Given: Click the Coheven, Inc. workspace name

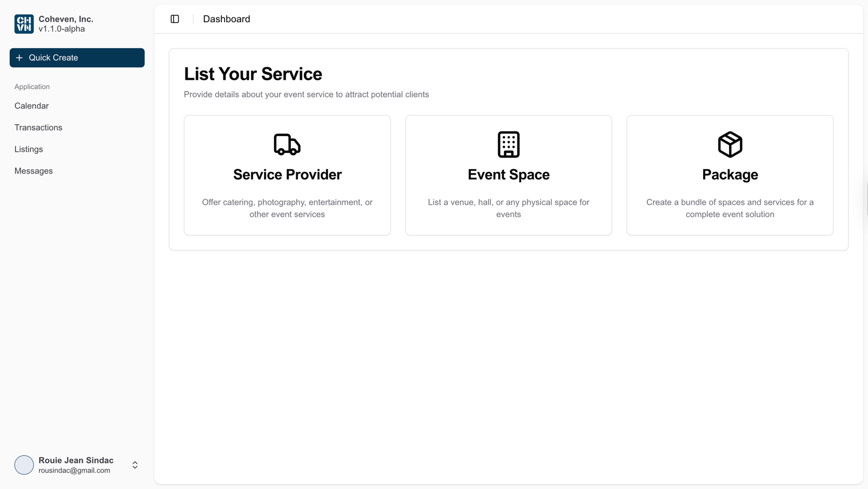Looking at the screenshot, I should (66, 19).
